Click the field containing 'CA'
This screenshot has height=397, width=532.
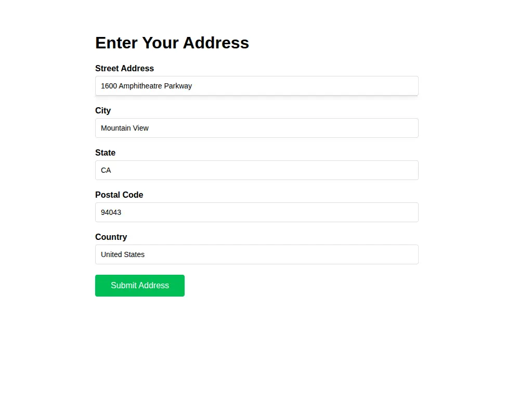click(106, 170)
